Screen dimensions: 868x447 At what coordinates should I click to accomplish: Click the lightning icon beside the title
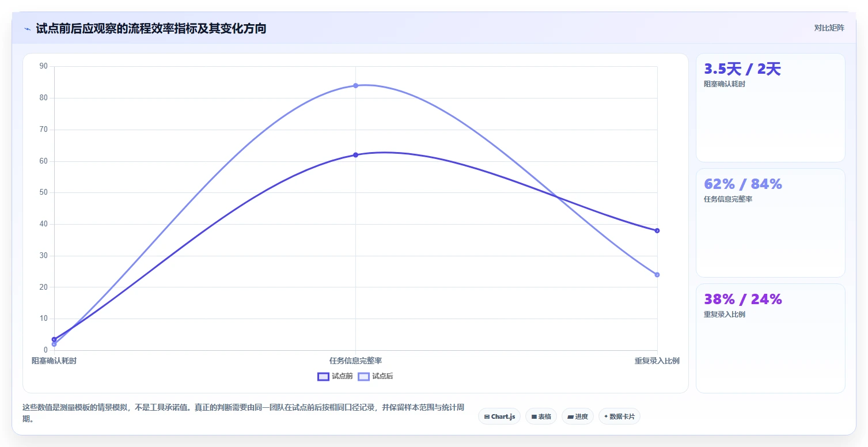click(27, 29)
